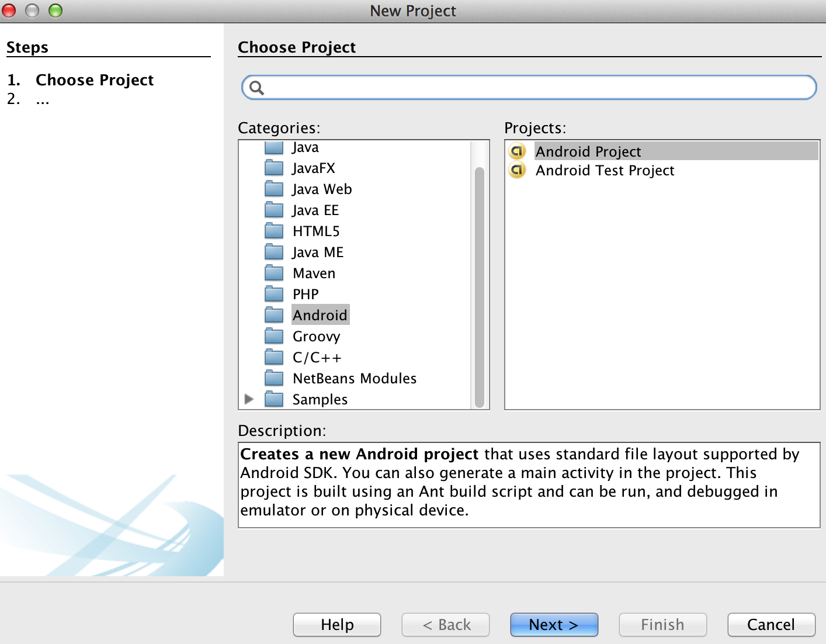Click the Samples folder icon
This screenshot has width=826, height=644.
tap(274, 400)
